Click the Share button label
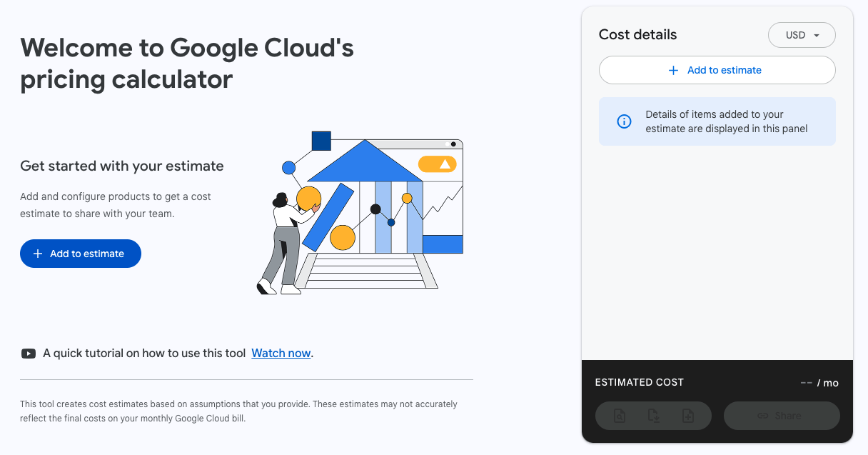868x455 pixels. pyautogui.click(x=788, y=416)
